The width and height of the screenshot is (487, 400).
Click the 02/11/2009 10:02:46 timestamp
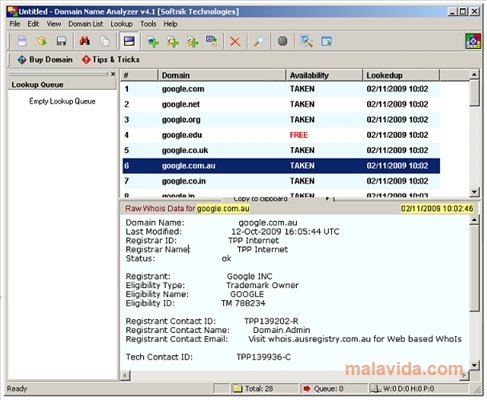(437, 209)
